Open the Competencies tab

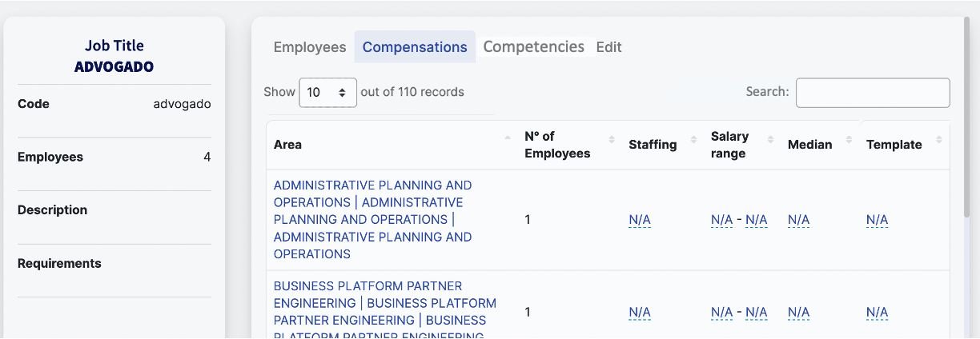tap(533, 47)
